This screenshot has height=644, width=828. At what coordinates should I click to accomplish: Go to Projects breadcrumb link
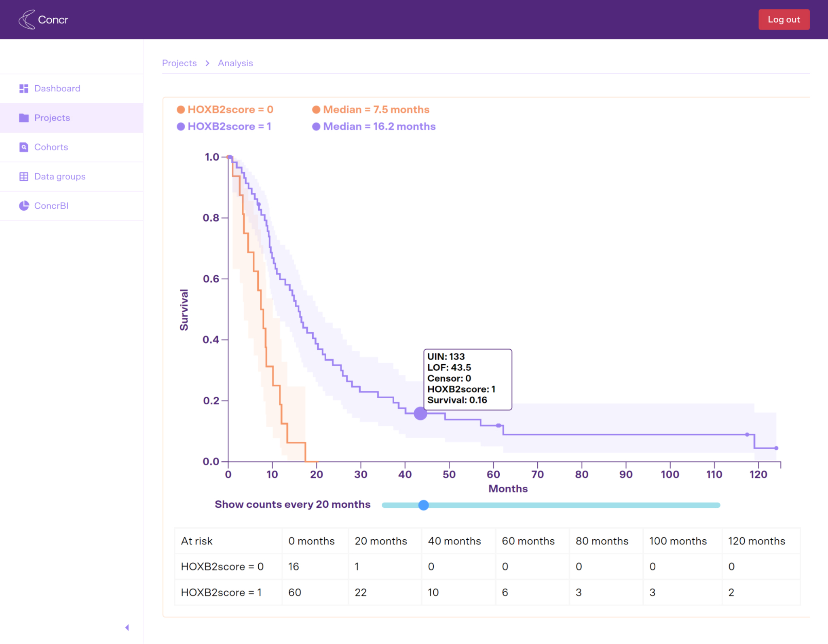(179, 63)
